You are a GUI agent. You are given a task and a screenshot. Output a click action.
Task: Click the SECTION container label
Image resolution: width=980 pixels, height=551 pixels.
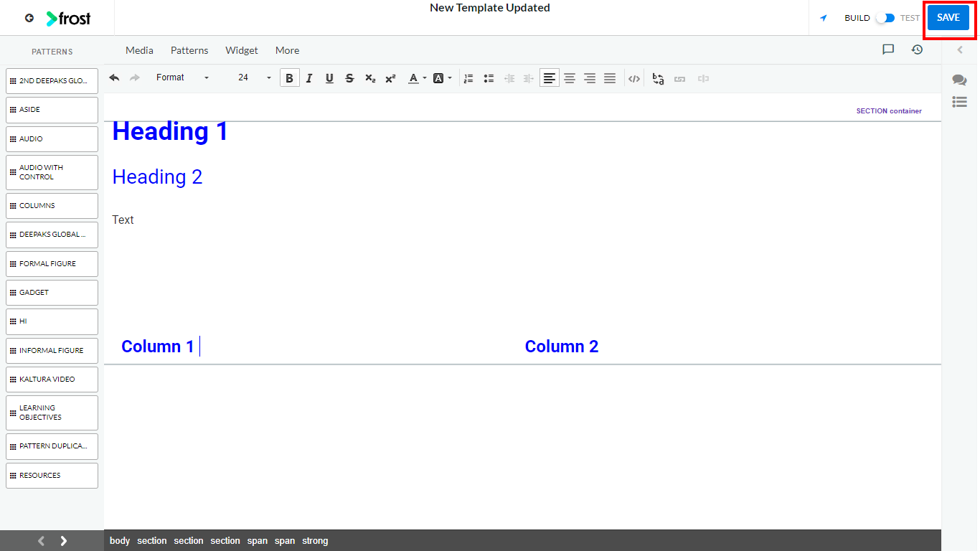click(889, 111)
